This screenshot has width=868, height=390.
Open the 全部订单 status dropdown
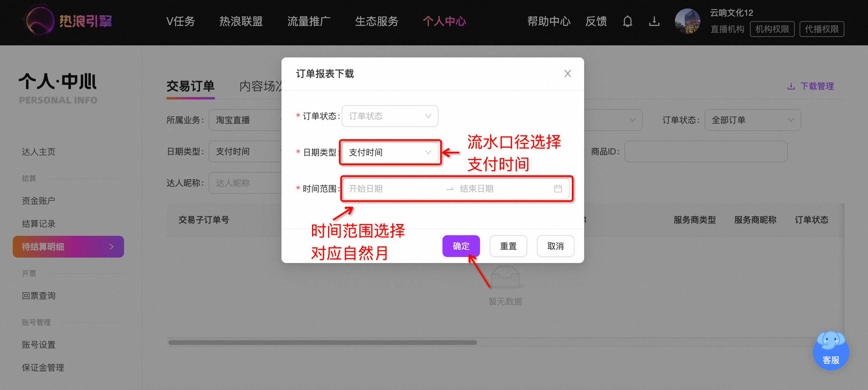point(752,120)
